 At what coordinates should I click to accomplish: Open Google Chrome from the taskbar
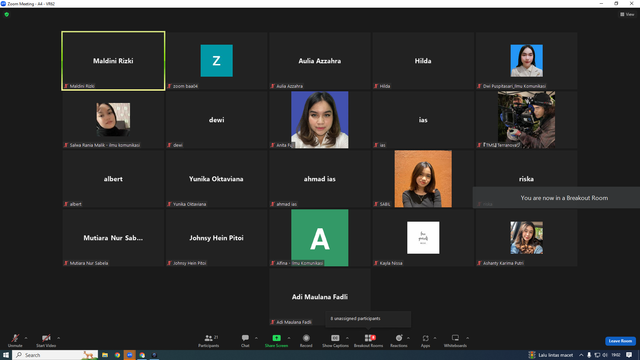117,355
